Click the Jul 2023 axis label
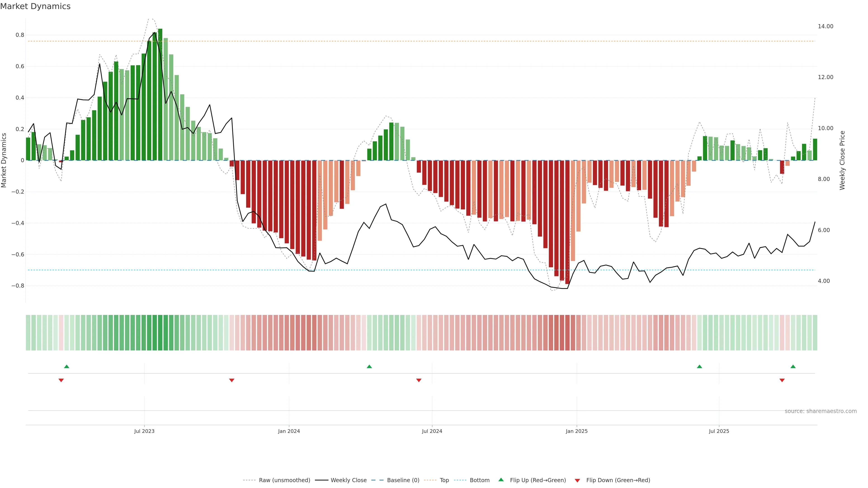Viewport: 868px width, 488px height. point(144,431)
